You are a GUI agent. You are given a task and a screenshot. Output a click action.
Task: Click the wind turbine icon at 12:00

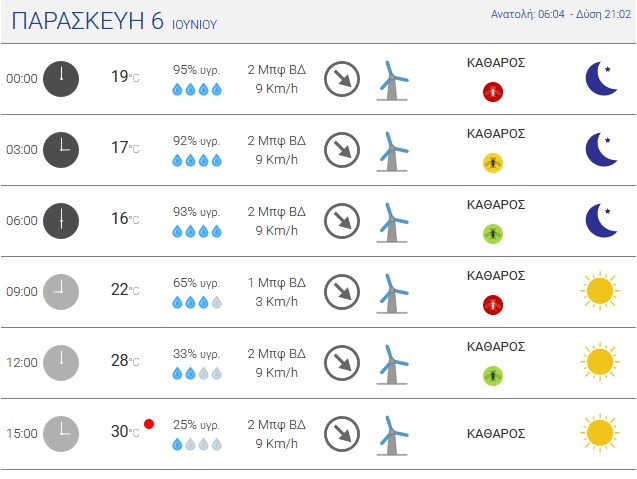click(392, 364)
